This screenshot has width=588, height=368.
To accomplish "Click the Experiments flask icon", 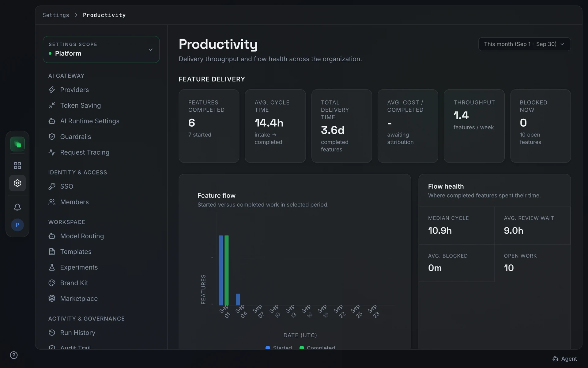I will [x=52, y=267].
